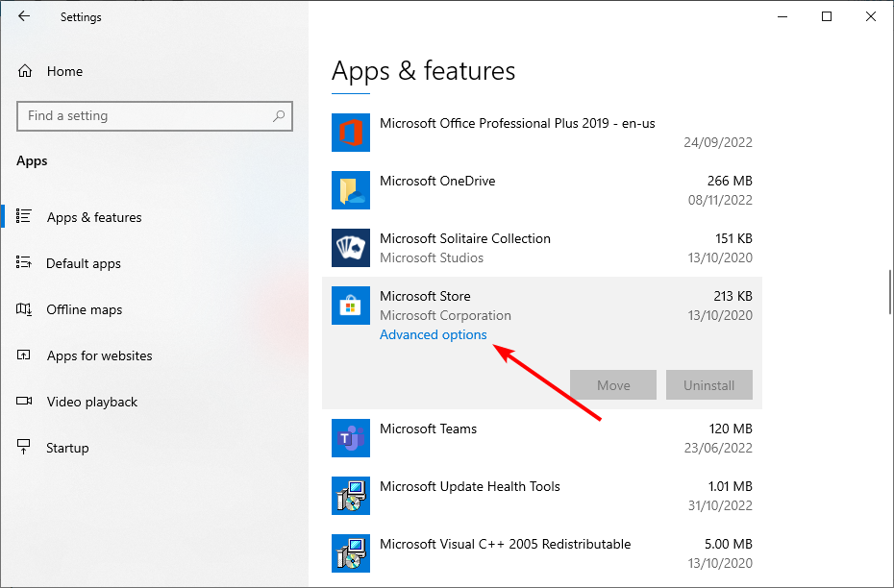The height and width of the screenshot is (588, 894).
Task: Click the Microsoft Corporation publisher text
Action: tap(445, 315)
